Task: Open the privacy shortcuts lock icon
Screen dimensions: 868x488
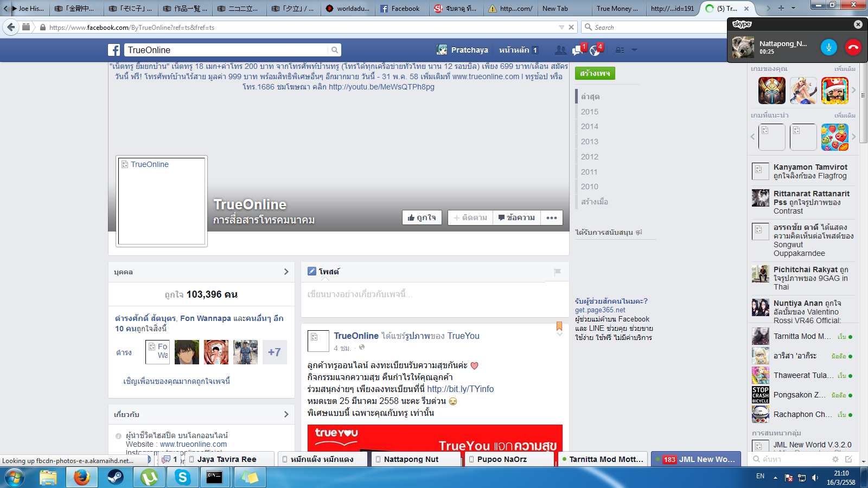Action: click(620, 50)
